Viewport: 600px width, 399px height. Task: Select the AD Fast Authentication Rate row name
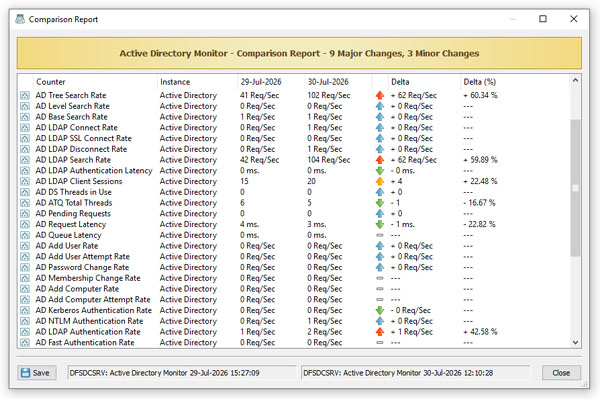(x=85, y=342)
